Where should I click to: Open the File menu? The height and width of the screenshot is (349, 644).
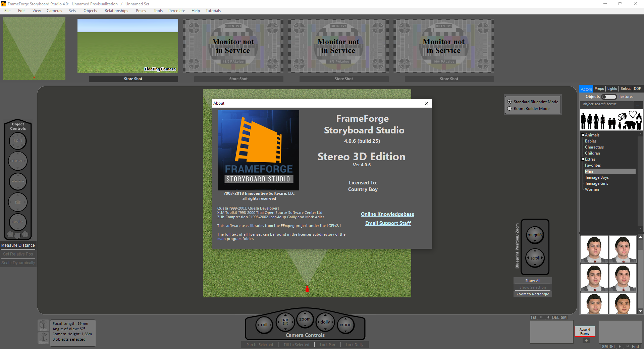[7, 11]
